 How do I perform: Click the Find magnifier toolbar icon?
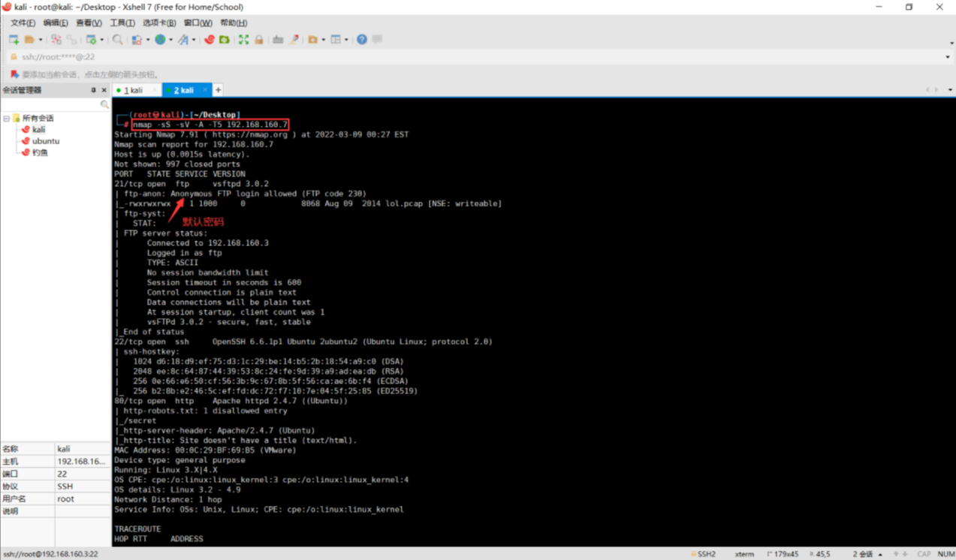(x=118, y=39)
